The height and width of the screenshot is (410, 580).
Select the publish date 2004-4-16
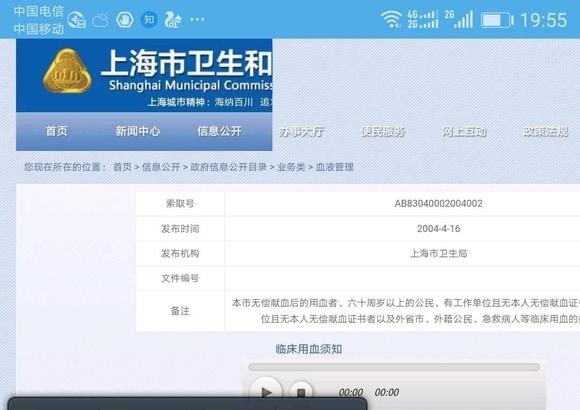tap(438, 229)
